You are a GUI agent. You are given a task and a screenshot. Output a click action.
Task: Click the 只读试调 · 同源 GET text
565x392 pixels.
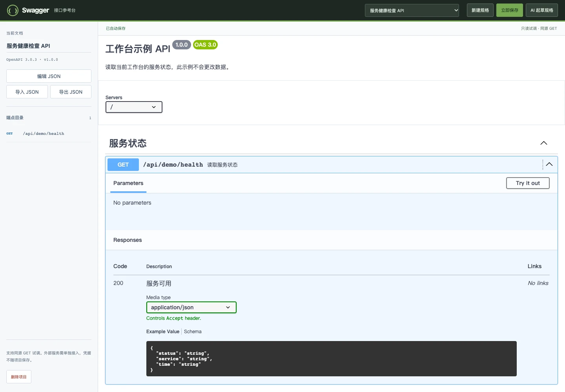539,29
